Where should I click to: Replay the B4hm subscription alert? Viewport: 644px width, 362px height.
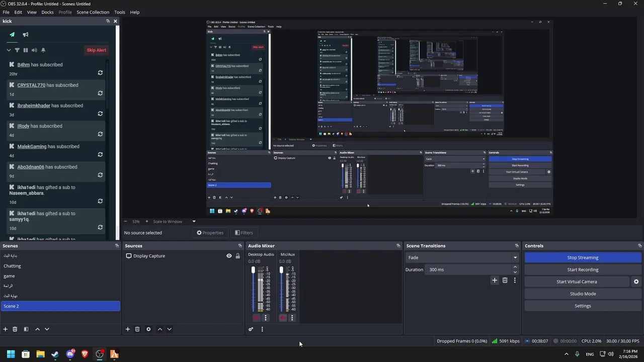click(x=100, y=73)
